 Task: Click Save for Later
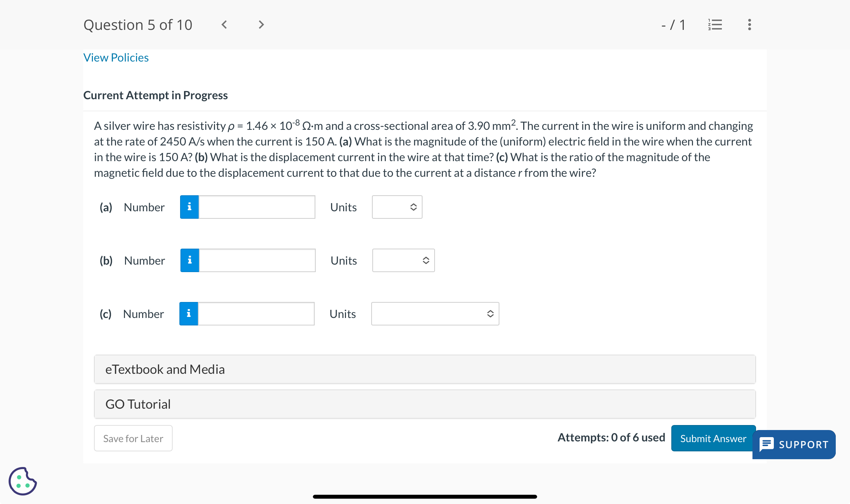[133, 438]
